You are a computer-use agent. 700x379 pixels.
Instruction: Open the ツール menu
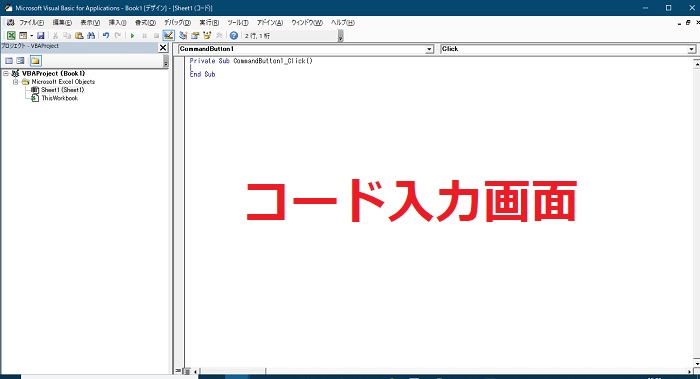point(238,22)
